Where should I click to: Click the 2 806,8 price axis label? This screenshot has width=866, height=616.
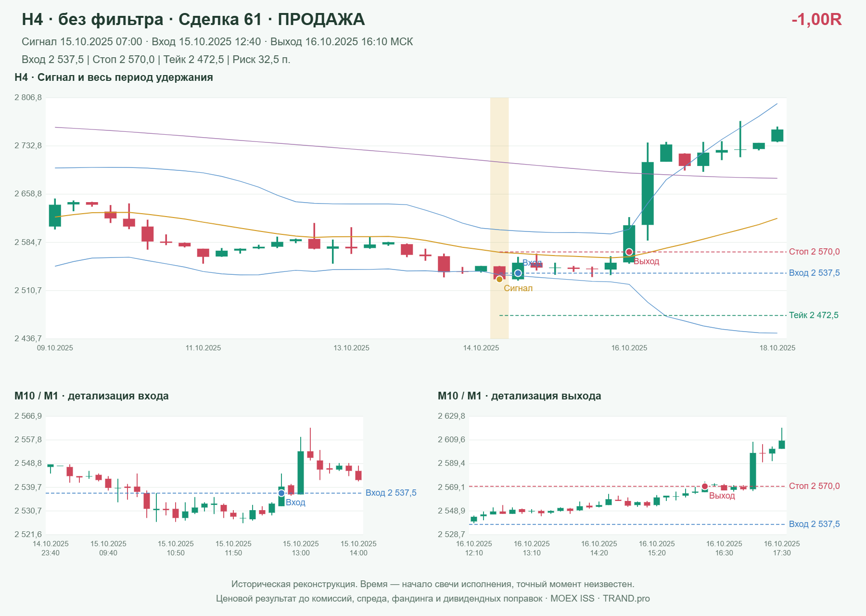[28, 98]
